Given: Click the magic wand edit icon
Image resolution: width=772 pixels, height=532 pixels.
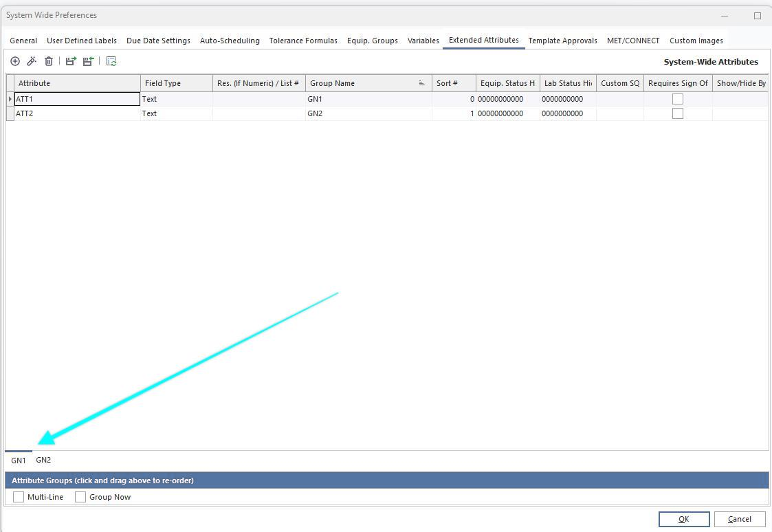Looking at the screenshot, I should [32, 61].
